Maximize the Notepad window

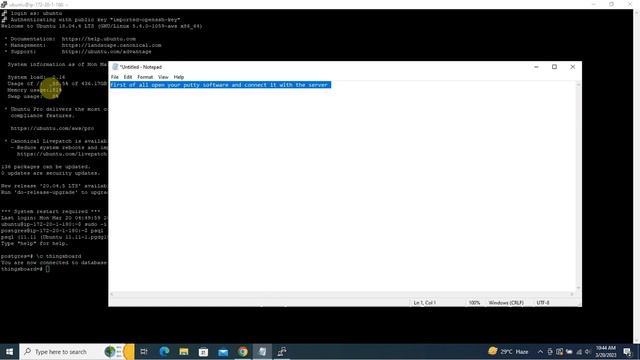coord(554,67)
